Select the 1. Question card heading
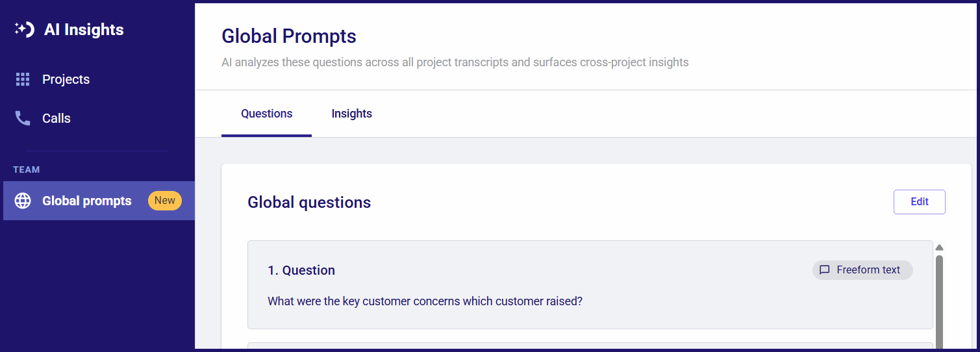 pos(301,270)
